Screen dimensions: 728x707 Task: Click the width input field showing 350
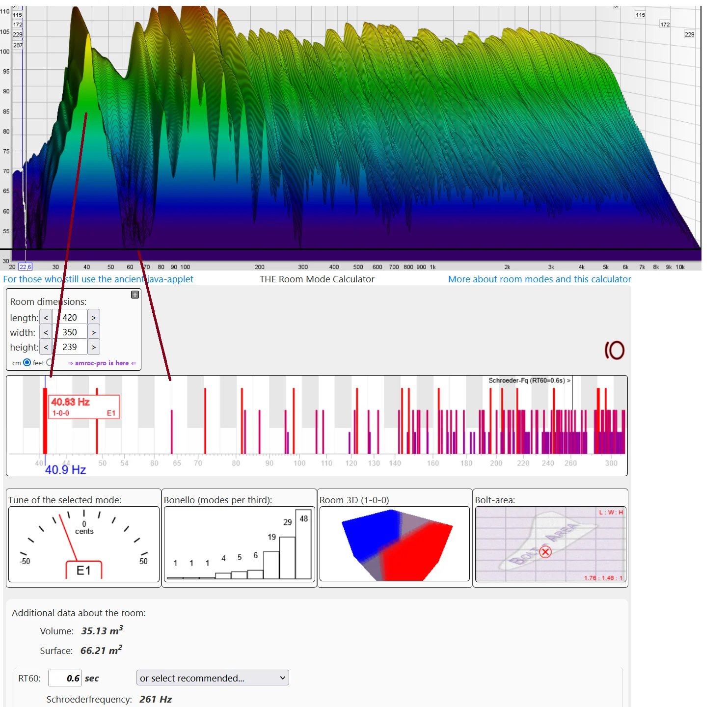[70, 332]
